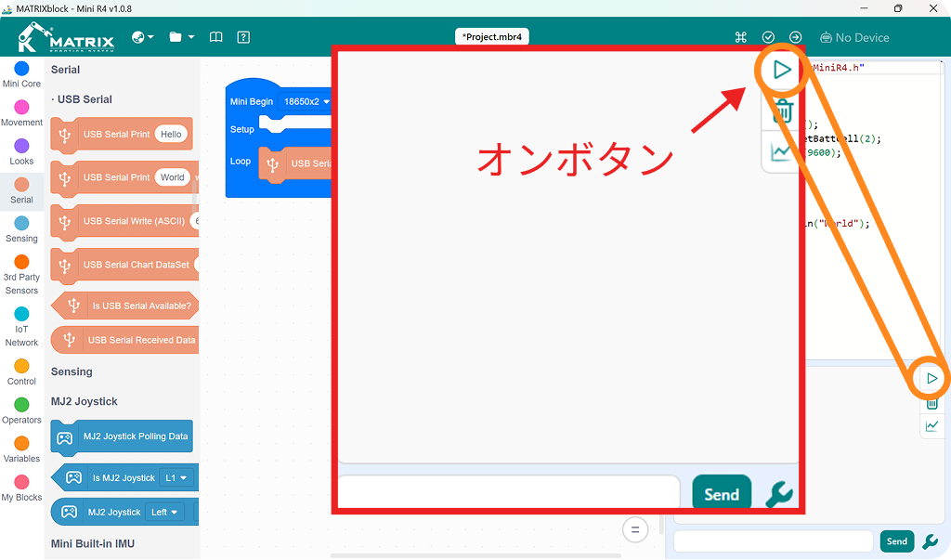Click the verify checkmark icon
Image resolution: width=951 pixels, height=560 pixels.
(x=768, y=37)
